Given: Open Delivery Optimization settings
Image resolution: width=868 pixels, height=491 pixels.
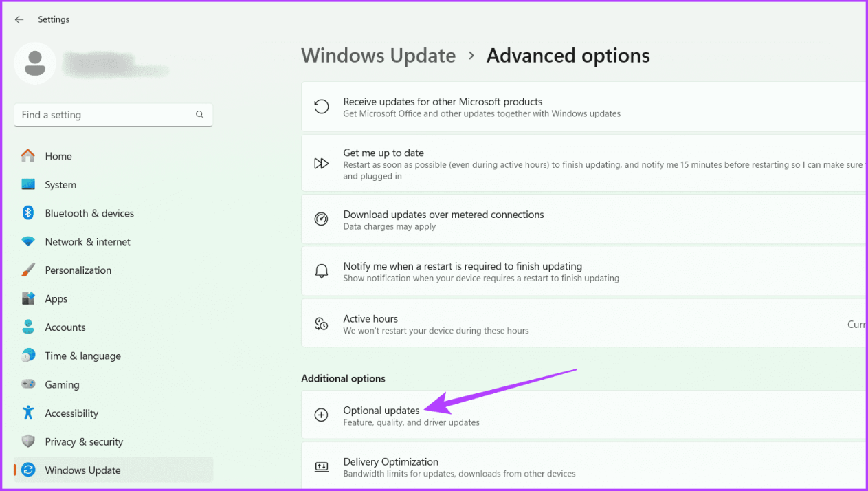Looking at the screenshot, I should tap(390, 462).
